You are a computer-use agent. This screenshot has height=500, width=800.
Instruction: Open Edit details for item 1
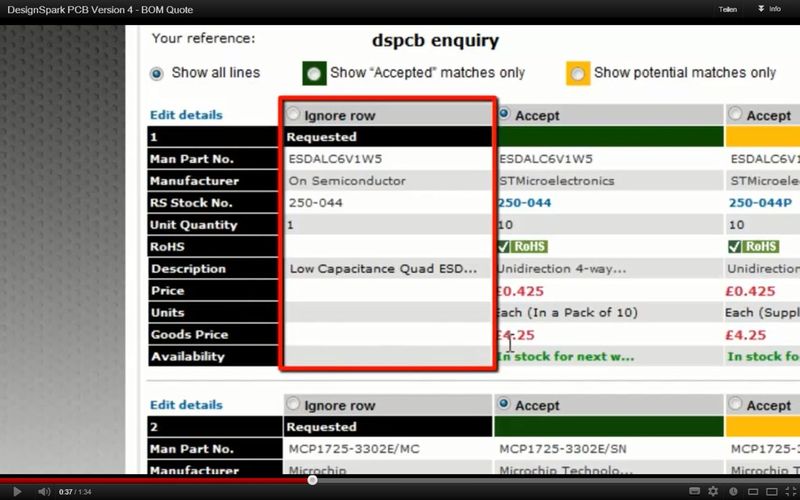point(186,115)
